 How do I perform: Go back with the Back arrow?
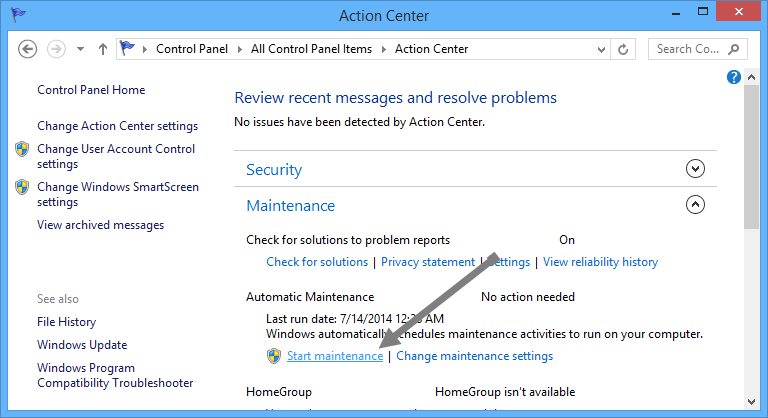(27, 49)
